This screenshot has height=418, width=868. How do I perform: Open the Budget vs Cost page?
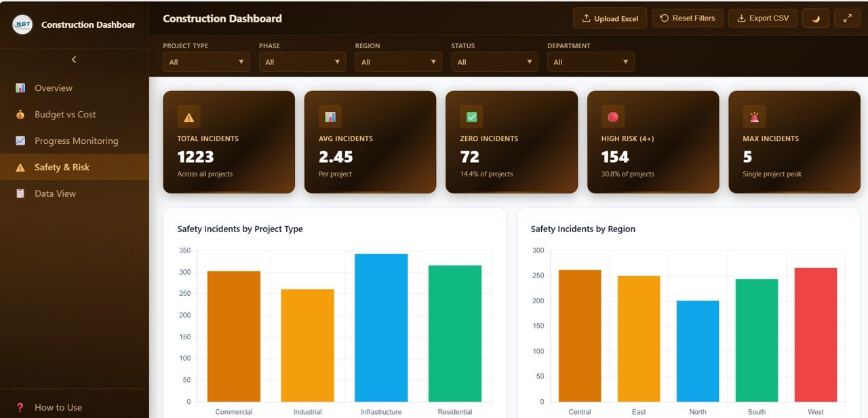[x=65, y=115]
